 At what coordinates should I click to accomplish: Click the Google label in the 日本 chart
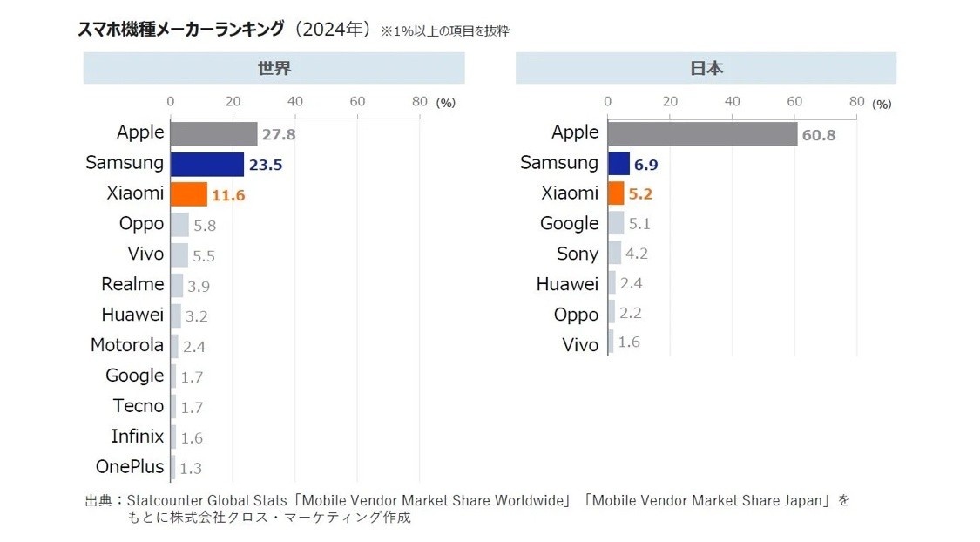pos(570,223)
